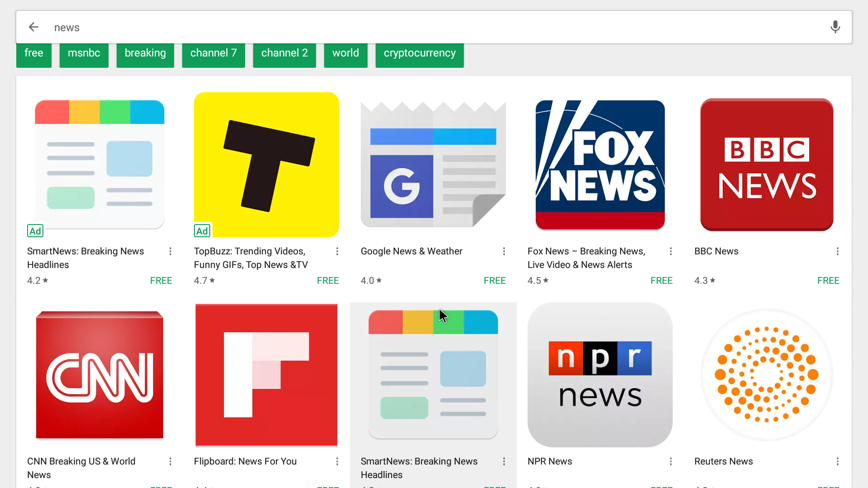Viewport: 868px width, 488px height.
Task: Click the FREE label under Google News
Action: [x=495, y=281]
